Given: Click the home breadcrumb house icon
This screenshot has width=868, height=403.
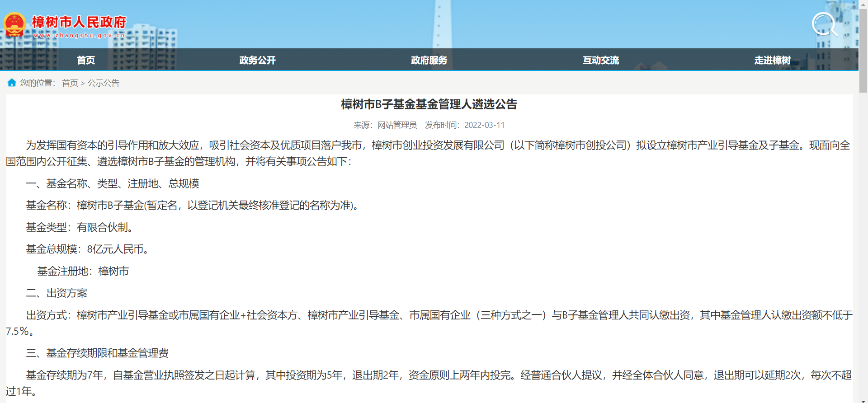Looking at the screenshot, I should (x=12, y=83).
